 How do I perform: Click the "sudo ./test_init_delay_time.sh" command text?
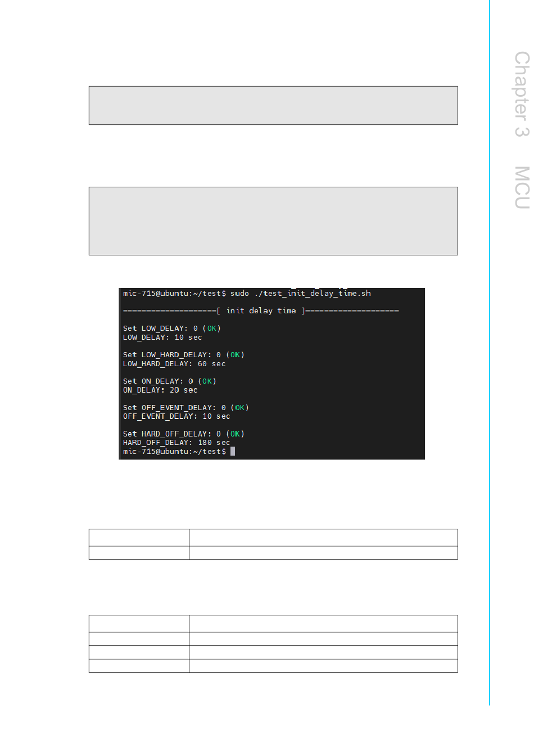[301, 294]
